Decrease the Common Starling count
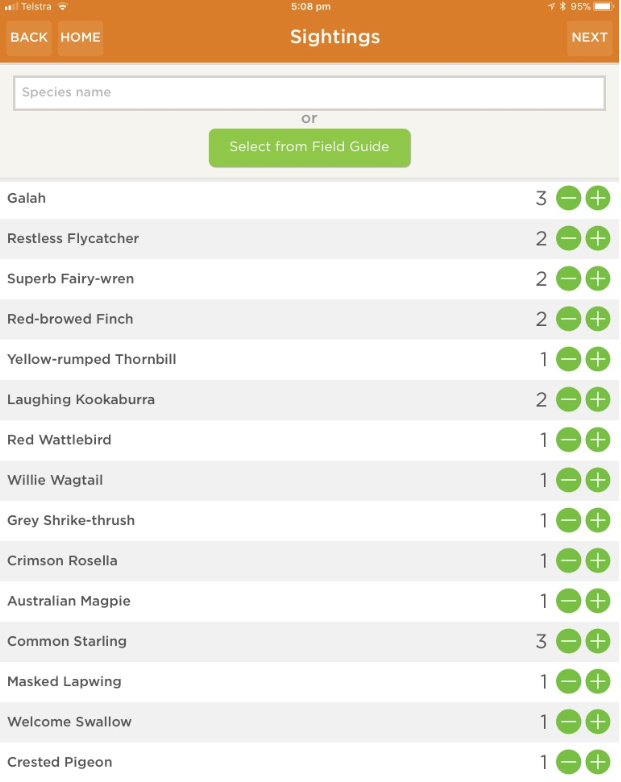 [x=568, y=641]
